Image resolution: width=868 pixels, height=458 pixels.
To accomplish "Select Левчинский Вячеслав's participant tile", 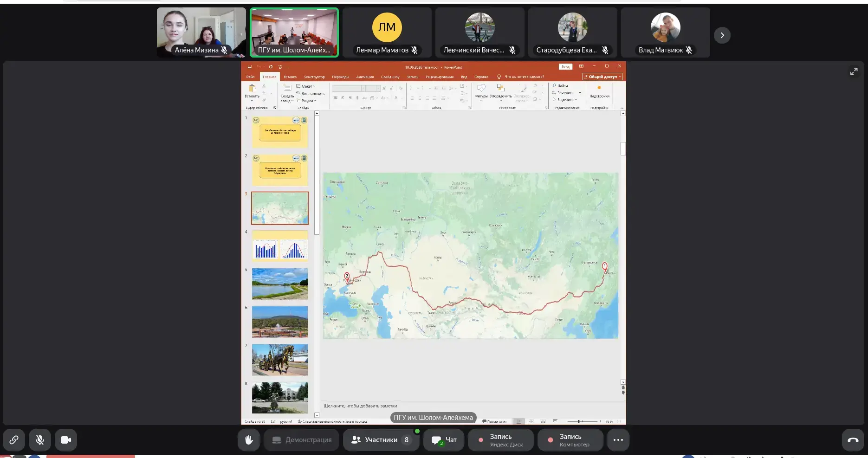I will point(480,32).
